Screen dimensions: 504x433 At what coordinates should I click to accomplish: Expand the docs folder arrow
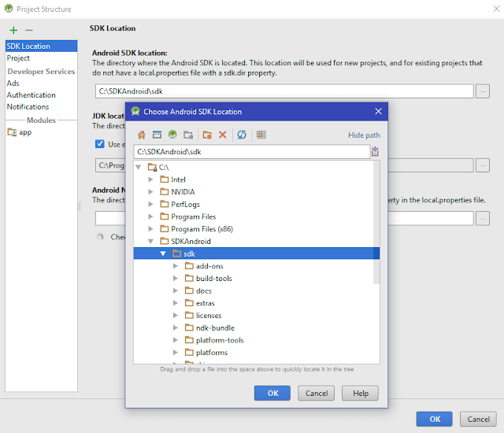click(x=176, y=291)
